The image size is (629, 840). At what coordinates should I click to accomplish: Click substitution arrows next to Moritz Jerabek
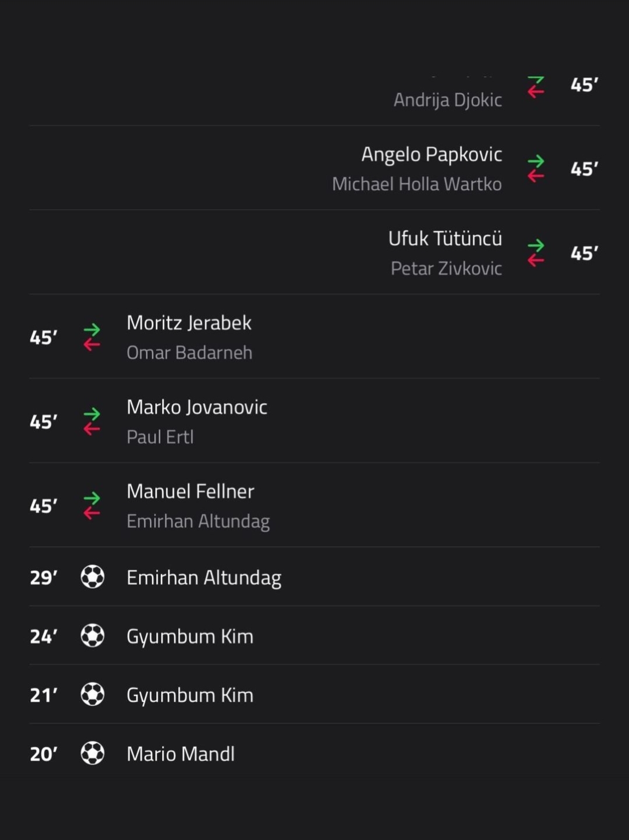(92, 337)
